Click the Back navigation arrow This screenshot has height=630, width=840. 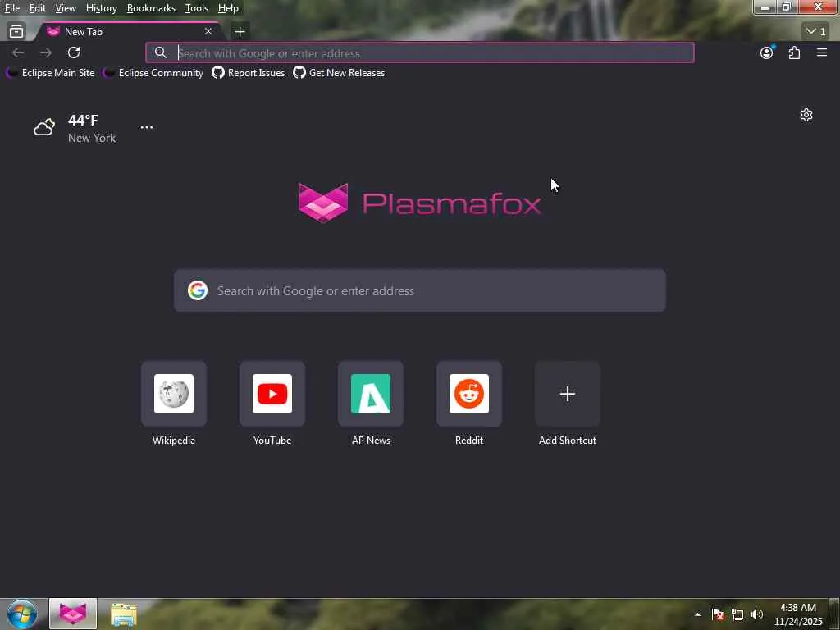click(18, 52)
